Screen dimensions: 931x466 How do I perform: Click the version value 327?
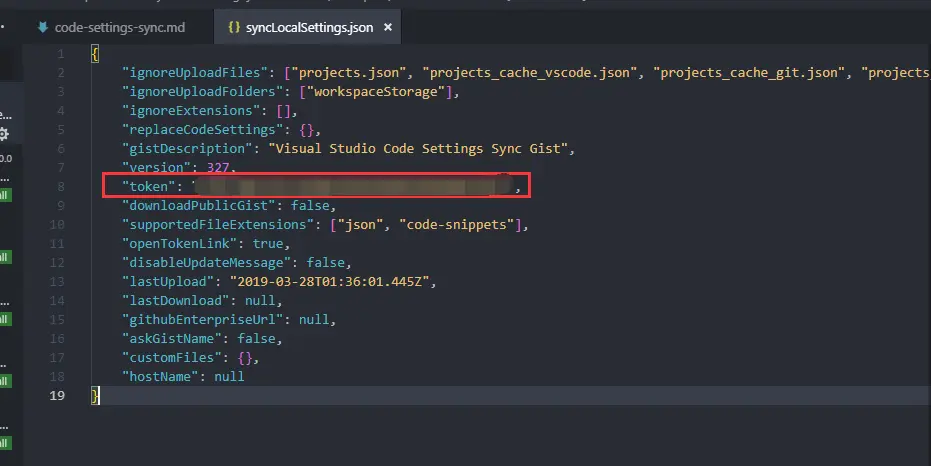click(218, 167)
